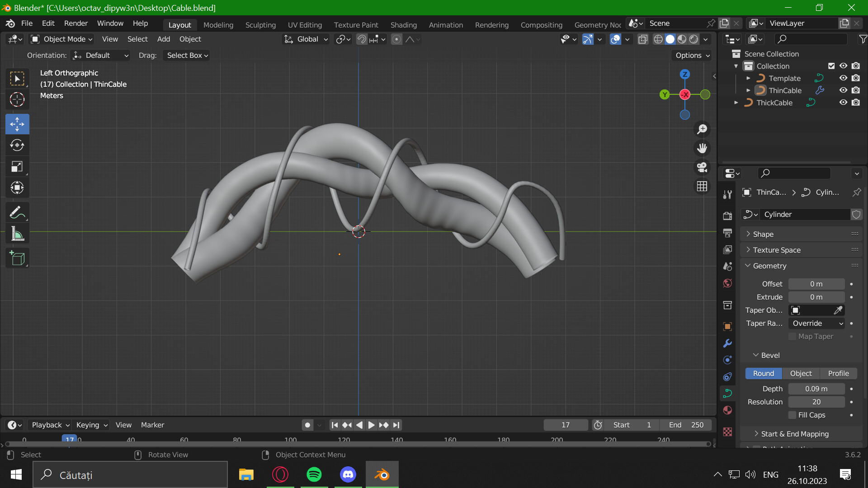Select the Cursor tool in toolbar
Image resolution: width=868 pixels, height=488 pixels.
(x=17, y=99)
